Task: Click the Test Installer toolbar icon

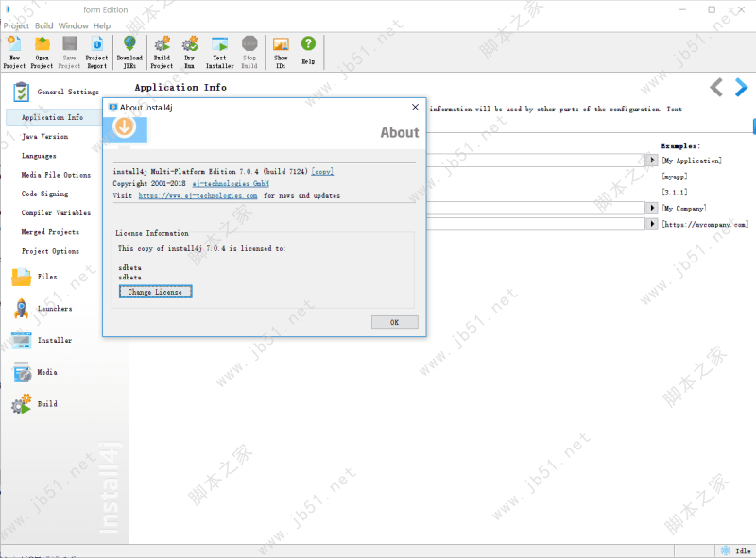Action: tap(219, 53)
